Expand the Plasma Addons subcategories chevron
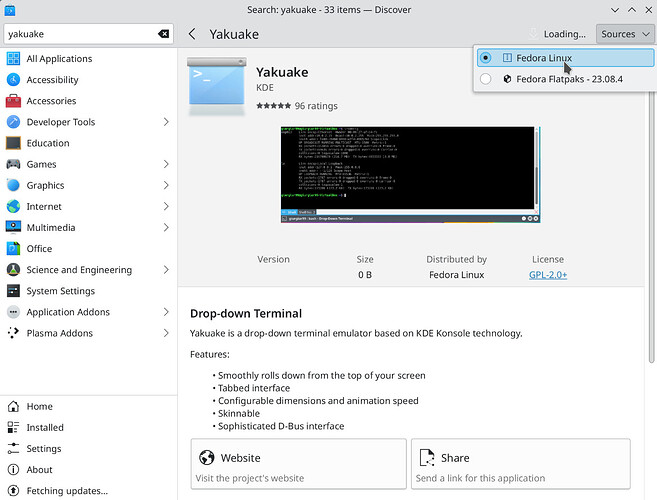This screenshot has height=500, width=657. (166, 333)
